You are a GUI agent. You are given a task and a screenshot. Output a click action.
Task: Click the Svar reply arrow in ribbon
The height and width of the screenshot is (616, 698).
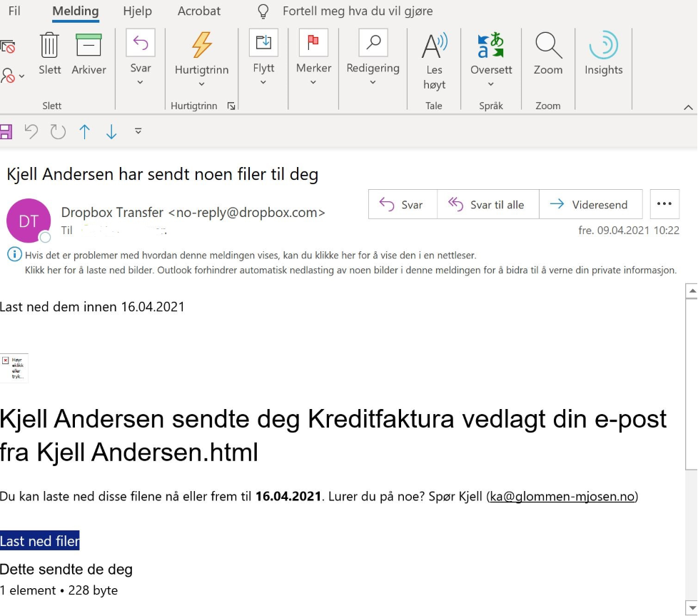141,43
